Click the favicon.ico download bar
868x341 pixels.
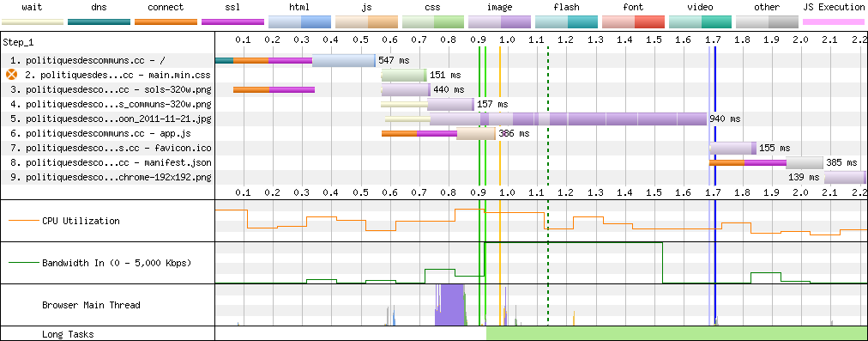733,148
